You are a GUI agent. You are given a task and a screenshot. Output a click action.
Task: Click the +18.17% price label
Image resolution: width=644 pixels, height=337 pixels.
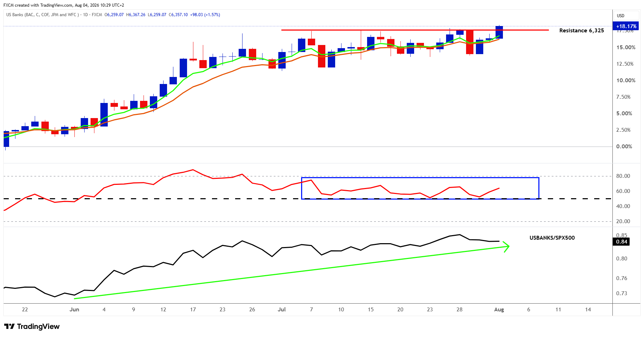(626, 26)
